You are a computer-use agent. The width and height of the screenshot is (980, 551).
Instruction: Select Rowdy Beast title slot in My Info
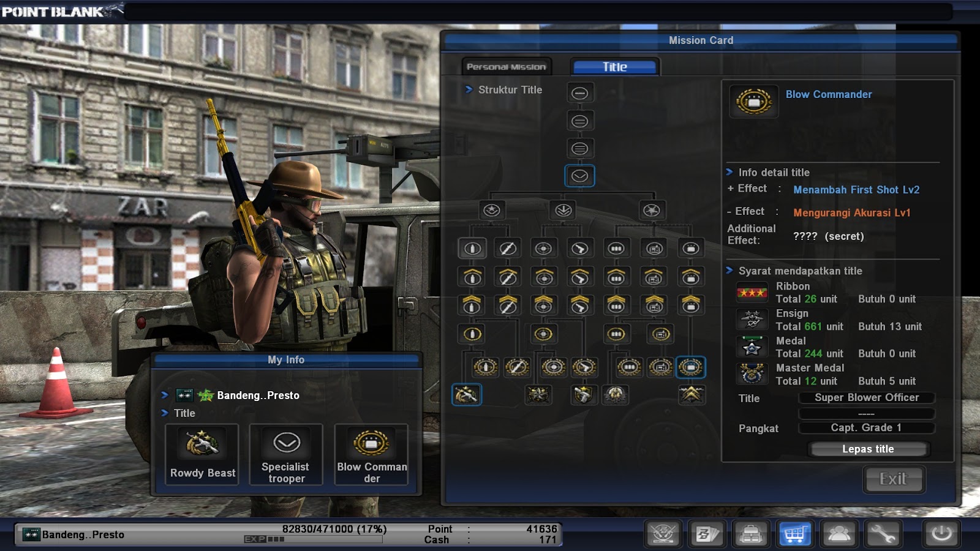pos(202,454)
